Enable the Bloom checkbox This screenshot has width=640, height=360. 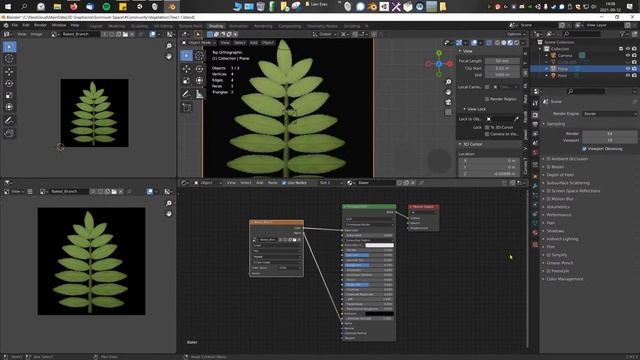[549, 167]
